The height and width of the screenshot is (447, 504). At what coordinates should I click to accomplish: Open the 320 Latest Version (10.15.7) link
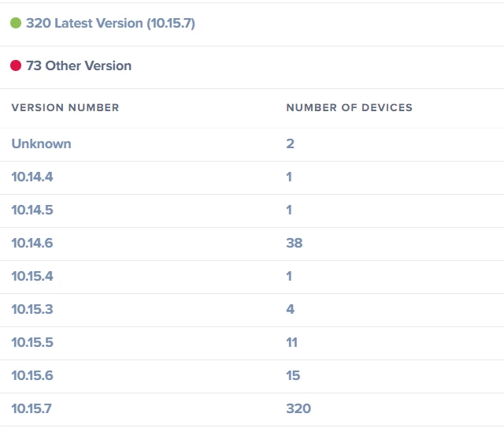[110, 23]
